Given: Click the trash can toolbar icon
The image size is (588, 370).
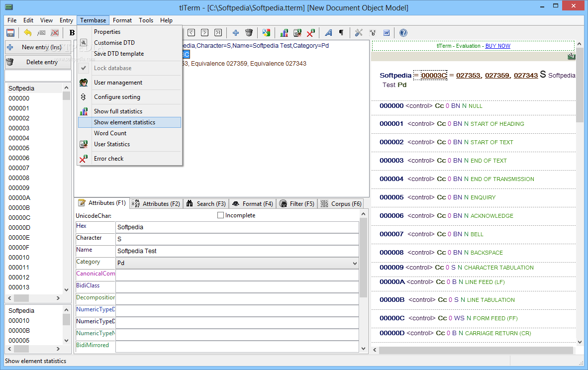Looking at the screenshot, I should 249,33.
